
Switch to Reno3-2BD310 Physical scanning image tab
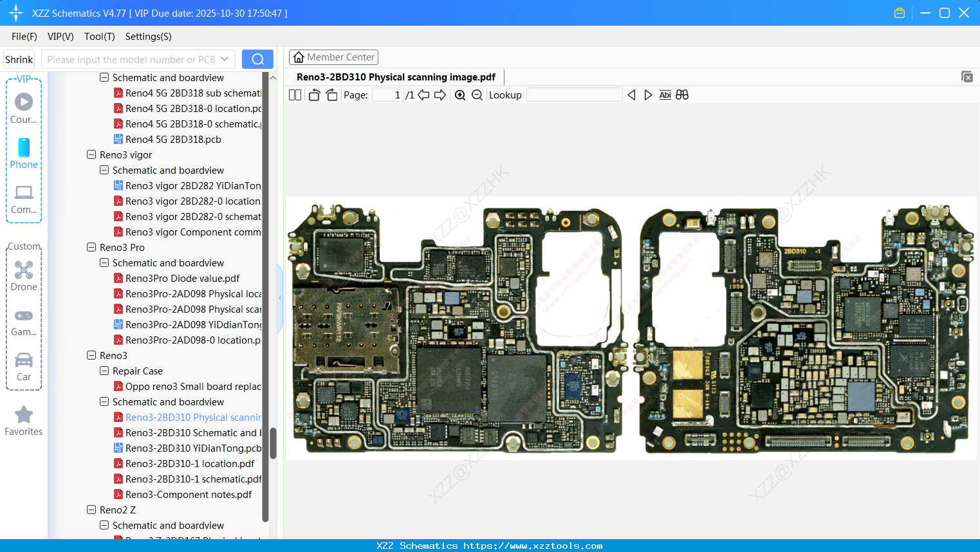pyautogui.click(x=396, y=77)
